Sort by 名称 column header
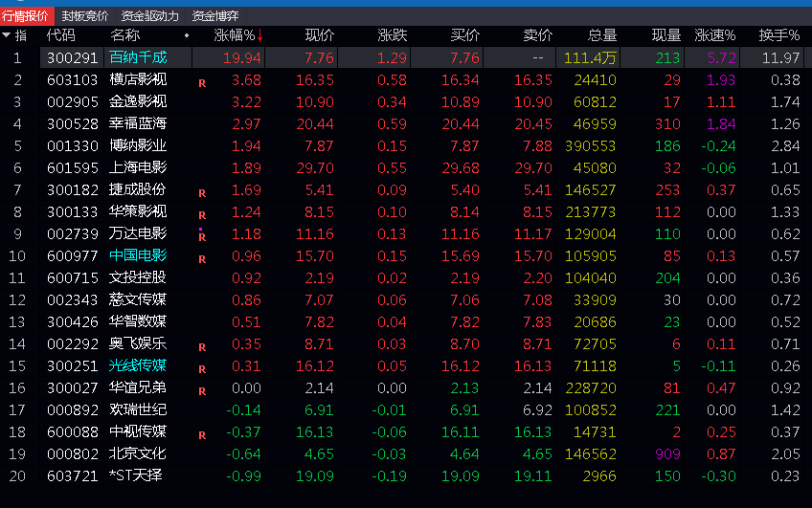 pos(124,35)
